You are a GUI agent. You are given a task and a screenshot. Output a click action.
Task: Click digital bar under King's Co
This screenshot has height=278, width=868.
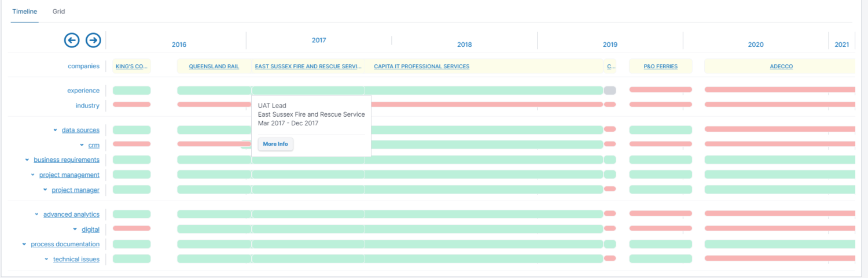(131, 228)
